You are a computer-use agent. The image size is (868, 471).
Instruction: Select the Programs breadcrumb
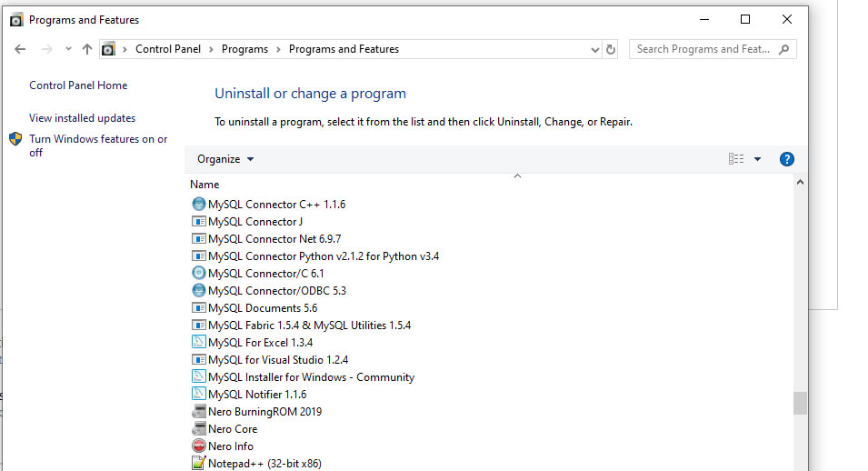pyautogui.click(x=244, y=49)
